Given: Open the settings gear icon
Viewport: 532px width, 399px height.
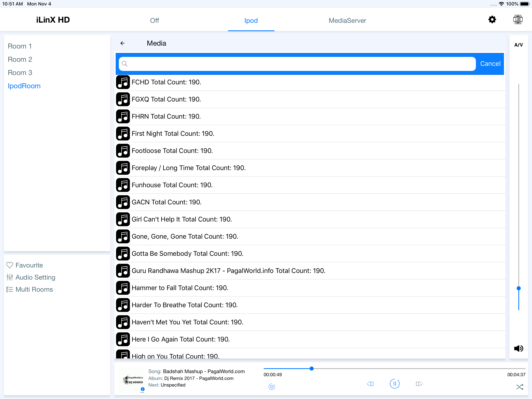Looking at the screenshot, I should [492, 20].
